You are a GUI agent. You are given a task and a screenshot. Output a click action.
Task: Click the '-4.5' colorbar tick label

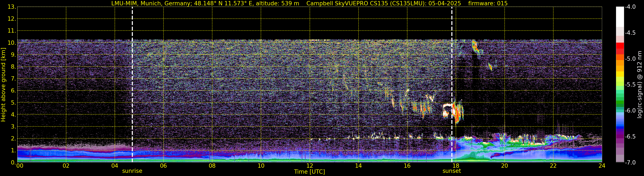[630, 33]
